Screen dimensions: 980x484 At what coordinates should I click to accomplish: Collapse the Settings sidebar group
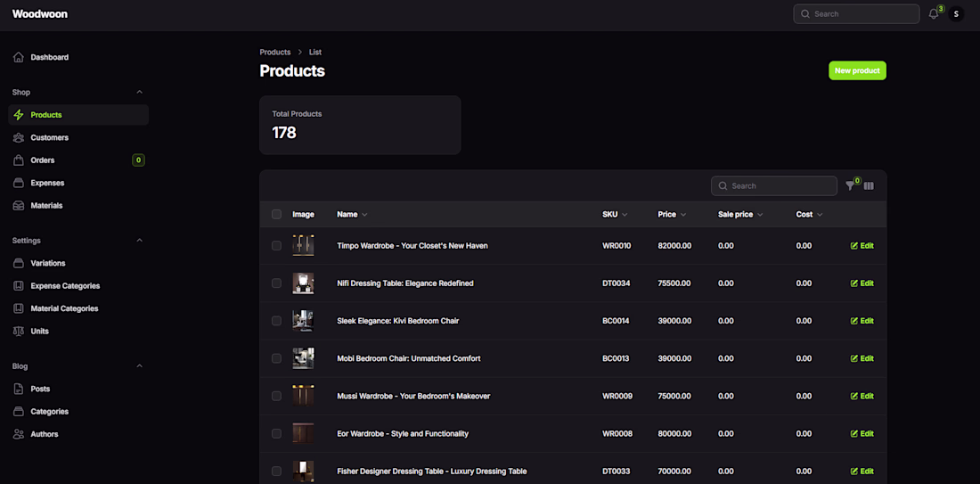tap(139, 241)
